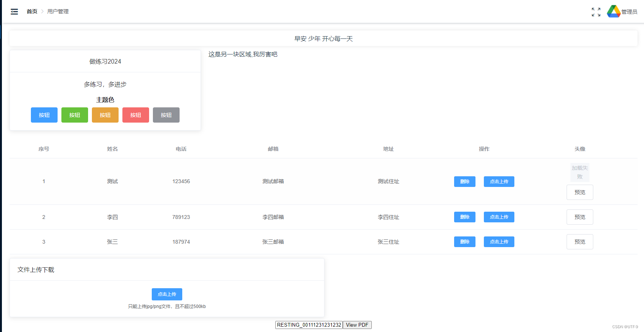Click the 头像 column header
Screen dimensions: 644x332
[580, 149]
